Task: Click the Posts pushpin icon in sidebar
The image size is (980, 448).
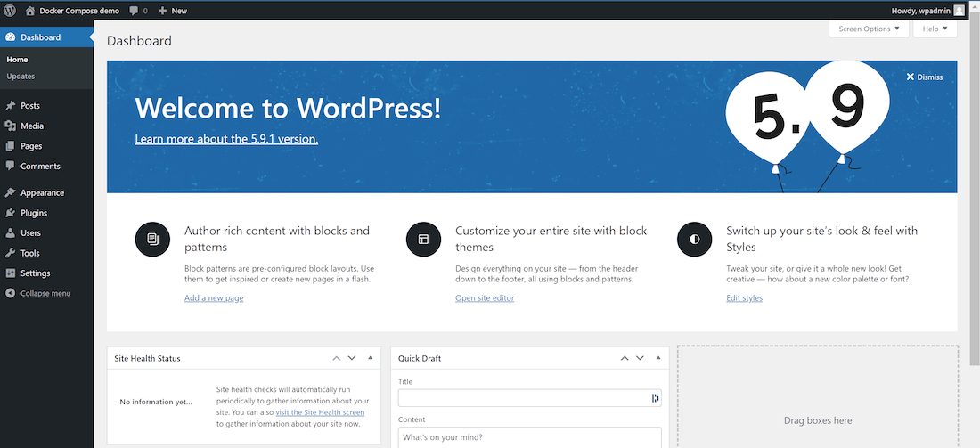Action: (x=11, y=106)
